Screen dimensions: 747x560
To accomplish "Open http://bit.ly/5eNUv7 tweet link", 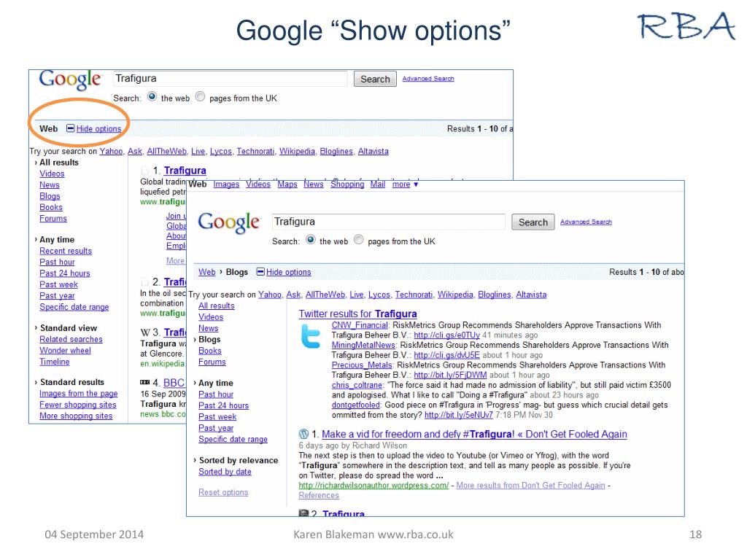I will click(459, 415).
